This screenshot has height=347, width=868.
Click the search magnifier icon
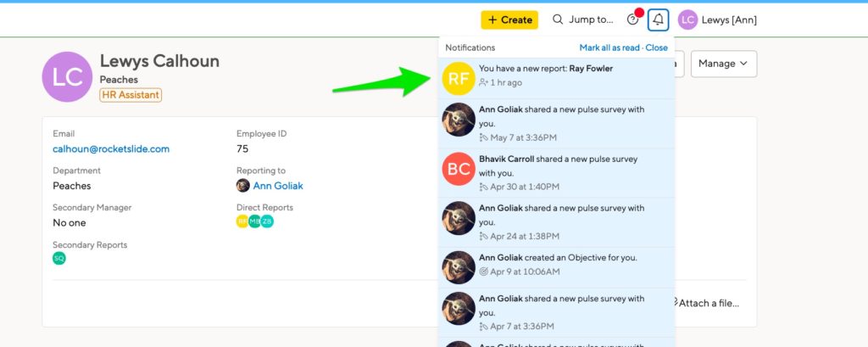pos(558,20)
